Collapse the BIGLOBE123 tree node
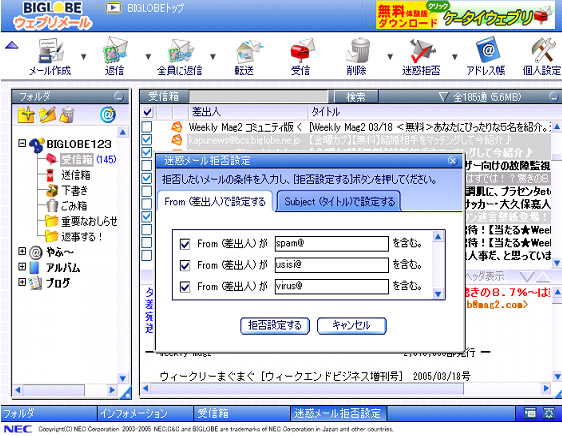562x436 pixels. 22,143
